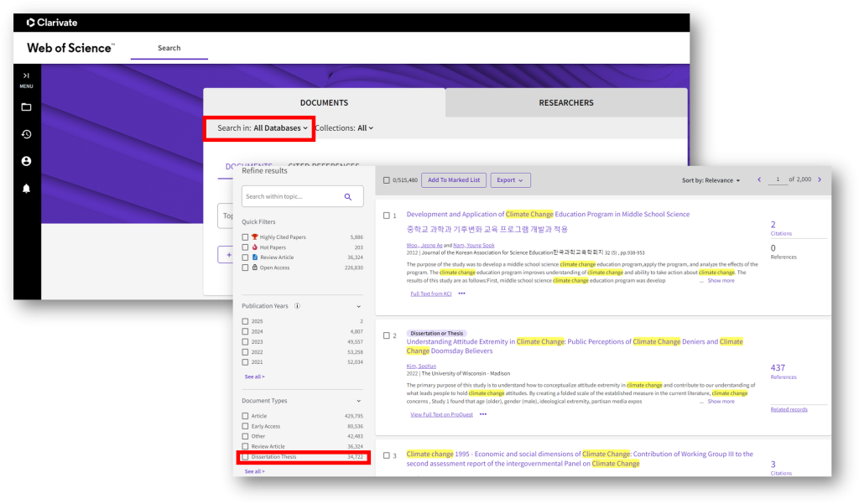This screenshot has height=504, width=859.
Task: See all document types
Action: click(255, 471)
